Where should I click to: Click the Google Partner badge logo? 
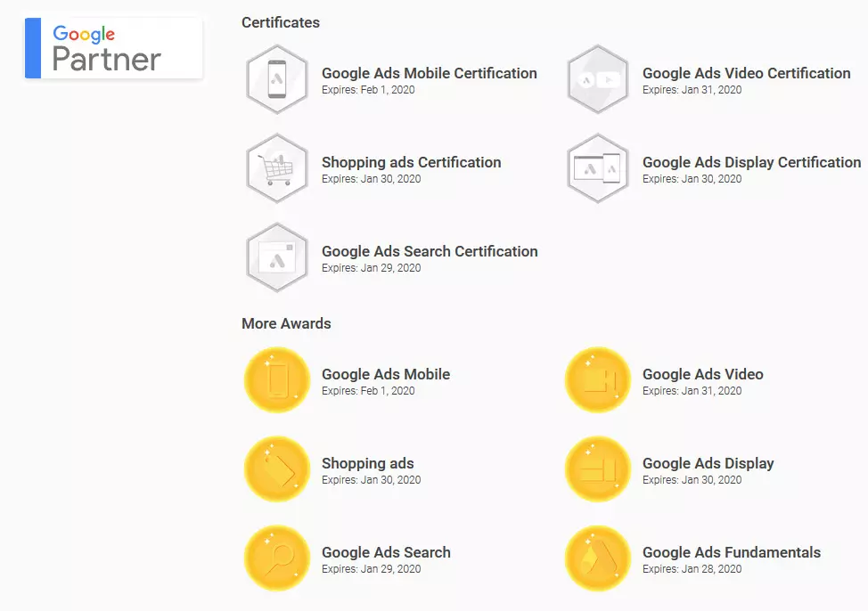[x=114, y=48]
